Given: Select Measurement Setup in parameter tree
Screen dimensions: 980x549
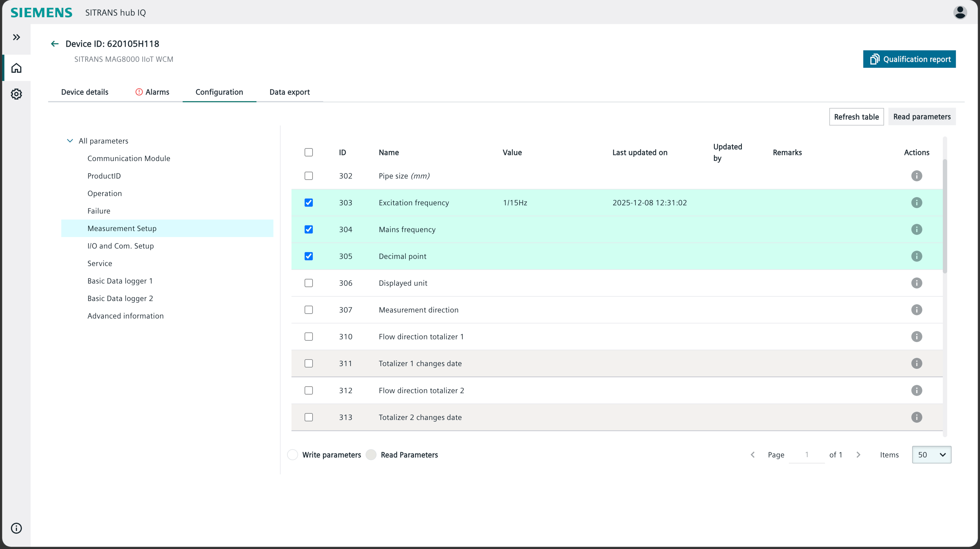Looking at the screenshot, I should [167, 228].
